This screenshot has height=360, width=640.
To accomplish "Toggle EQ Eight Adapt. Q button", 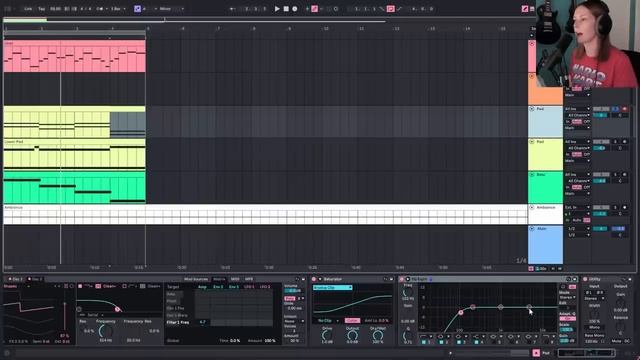I will click(567, 318).
